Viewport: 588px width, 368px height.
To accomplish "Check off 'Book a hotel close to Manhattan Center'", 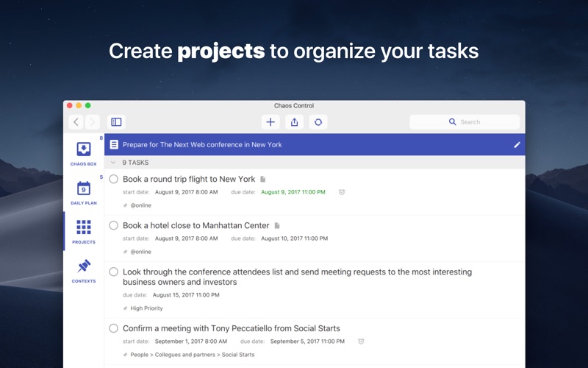I will pos(113,225).
